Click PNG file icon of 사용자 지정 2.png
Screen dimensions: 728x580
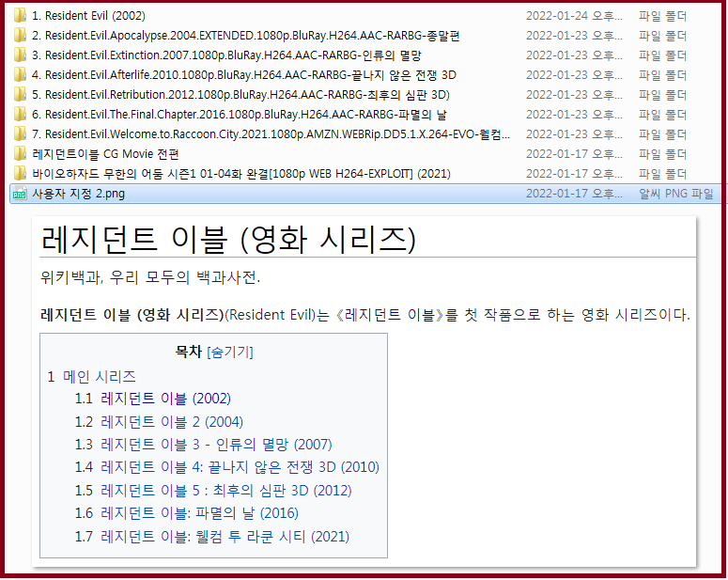[x=20, y=194]
